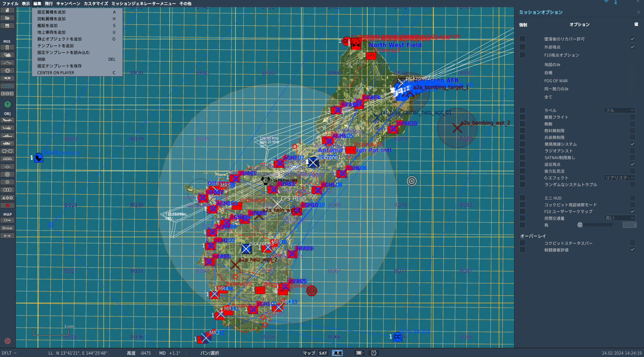This screenshot has width=644, height=357.
Task: Open the 民間交通量 dropdown showing 高い
Action: tap(619, 218)
